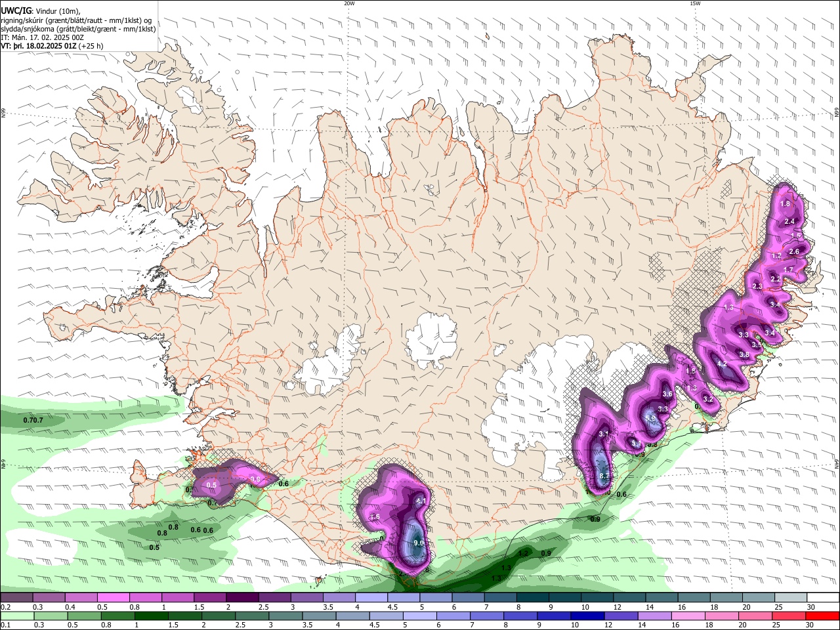Image resolution: width=840 pixels, height=630 pixels.
Task: Click the 3.6 precipitation value on the map
Action: pyautogui.click(x=667, y=394)
